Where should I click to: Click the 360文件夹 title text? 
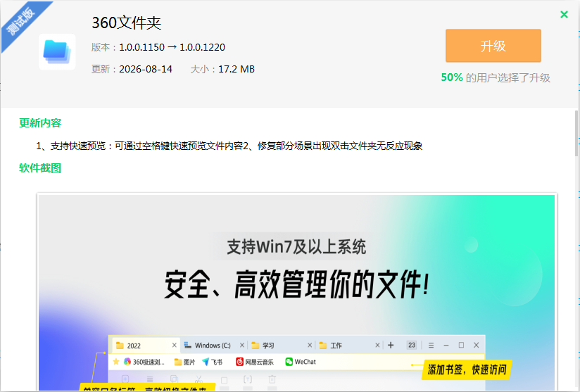click(x=126, y=23)
